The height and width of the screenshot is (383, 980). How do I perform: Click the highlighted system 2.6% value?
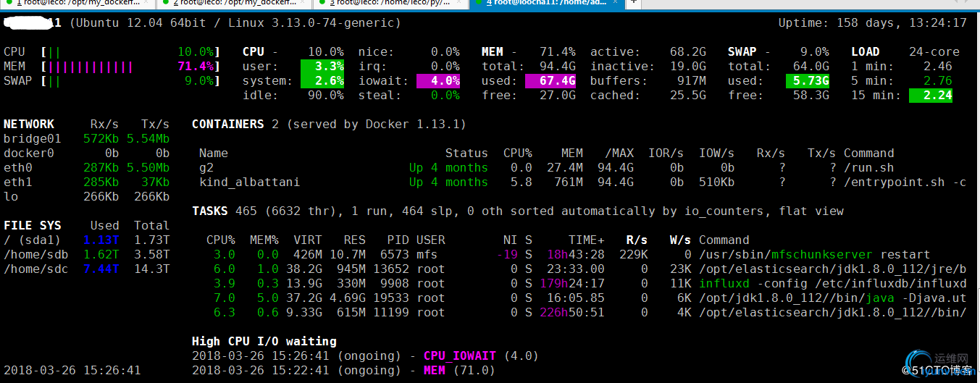pos(322,81)
